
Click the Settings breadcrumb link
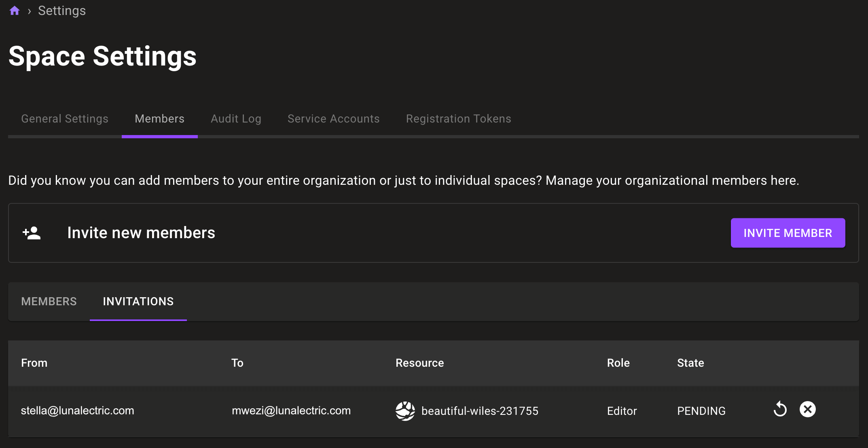tap(62, 11)
